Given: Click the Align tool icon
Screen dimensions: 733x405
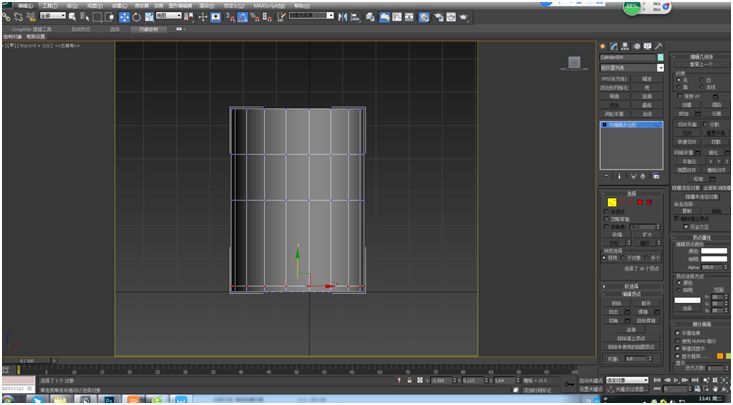Looking at the screenshot, I should [355, 17].
